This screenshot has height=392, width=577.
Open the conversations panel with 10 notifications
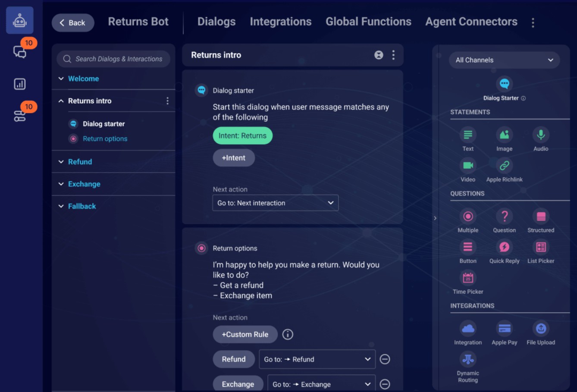(x=19, y=51)
